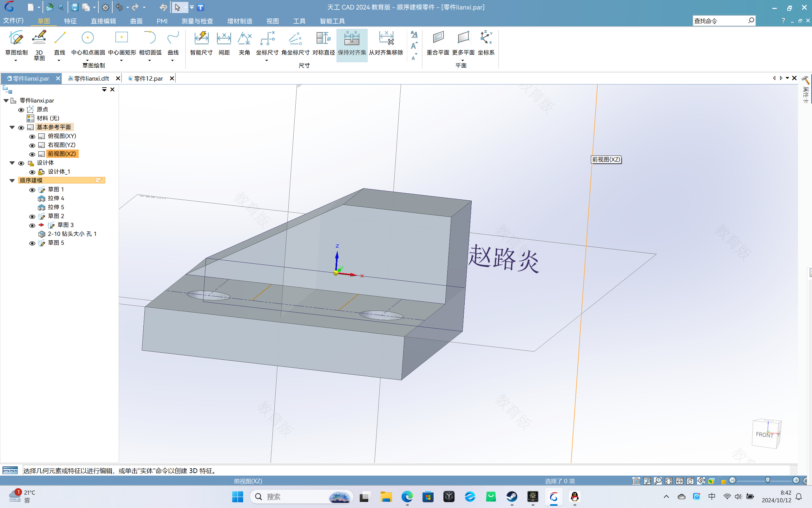Hide the 基本参考平面 group

pyautogui.click(x=21, y=128)
